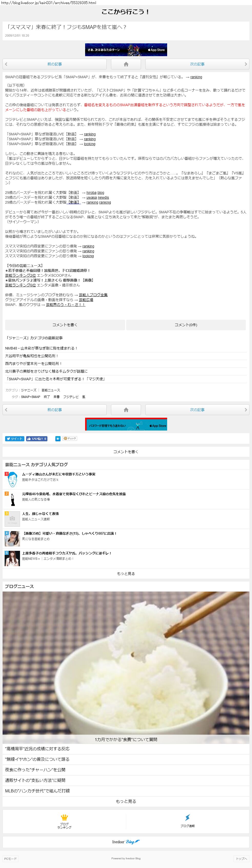Go to 前の記事 at top navigation
252x868 pixels.
point(55,64)
